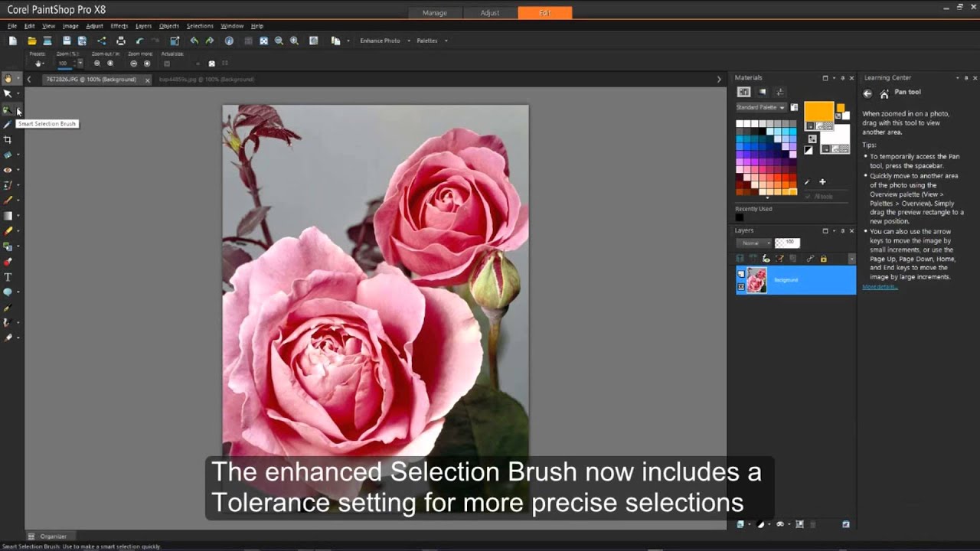Select the Preset Shape speech balloon tool

point(8,292)
